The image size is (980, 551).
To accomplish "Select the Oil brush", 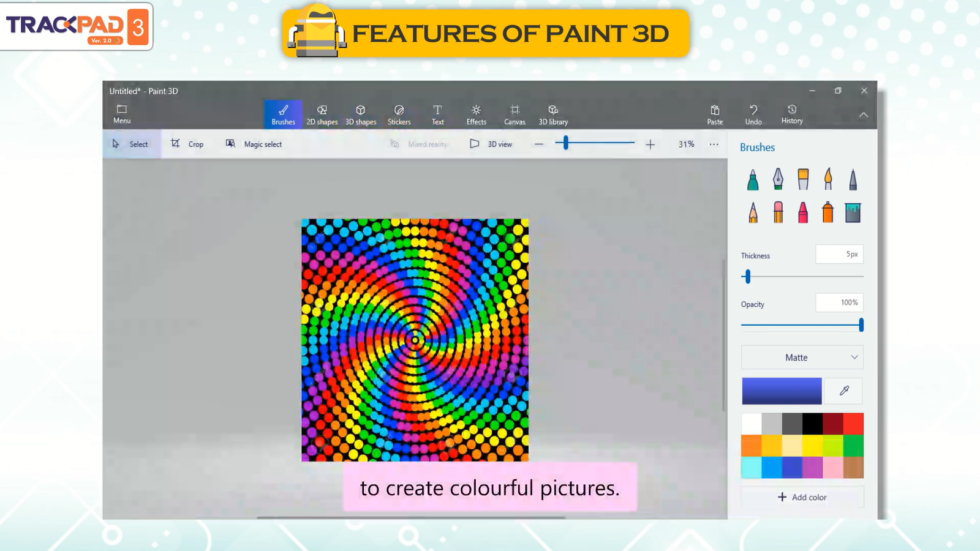I will (x=803, y=179).
